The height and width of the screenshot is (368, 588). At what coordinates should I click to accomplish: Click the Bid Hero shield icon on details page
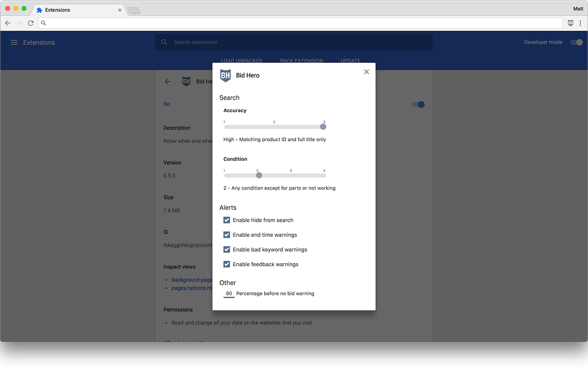point(186,81)
